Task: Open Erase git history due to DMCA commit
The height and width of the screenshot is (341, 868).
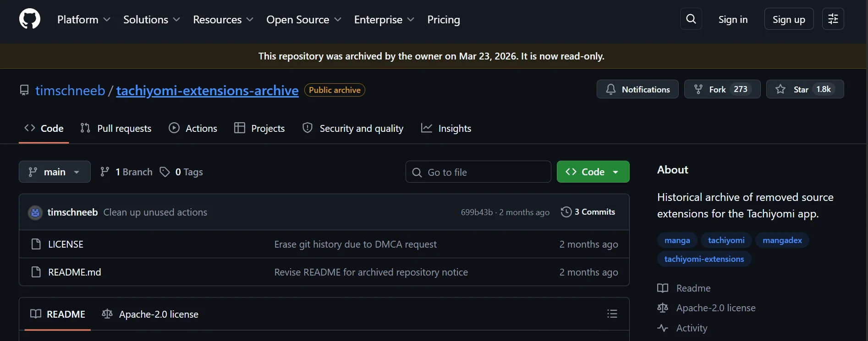Action: point(356,244)
